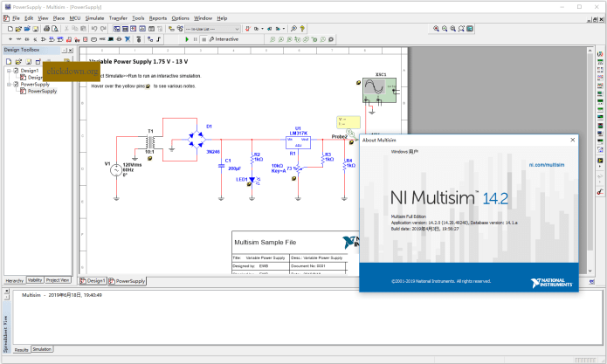This screenshot has width=607, height=364.
Task: Open the Simulate menu
Action: (94, 17)
